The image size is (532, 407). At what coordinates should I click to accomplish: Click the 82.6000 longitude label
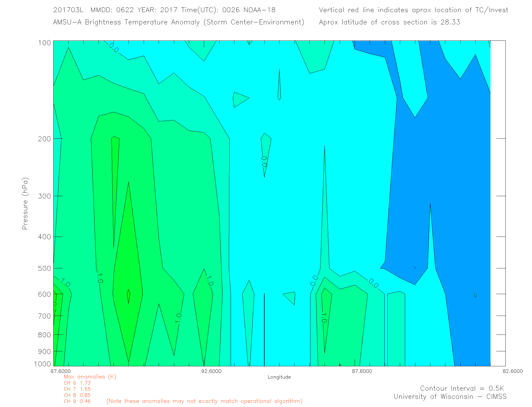[x=513, y=371]
